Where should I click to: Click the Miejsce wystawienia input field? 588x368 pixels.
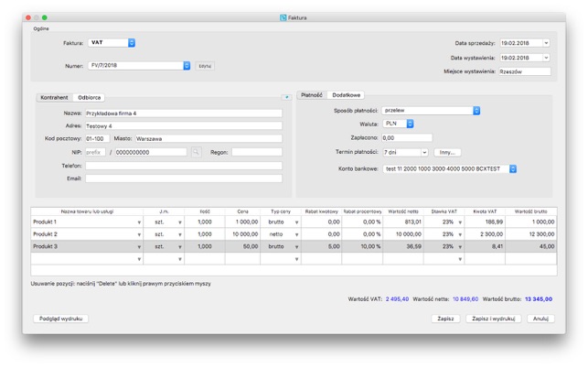[525, 71]
